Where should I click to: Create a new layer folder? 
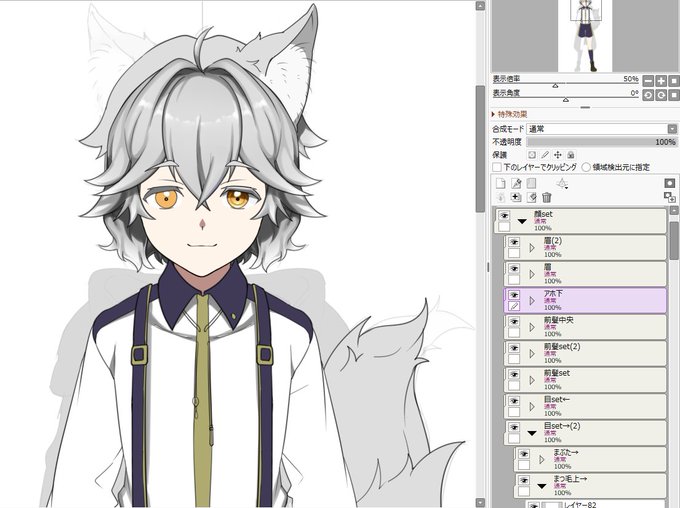coord(531,184)
